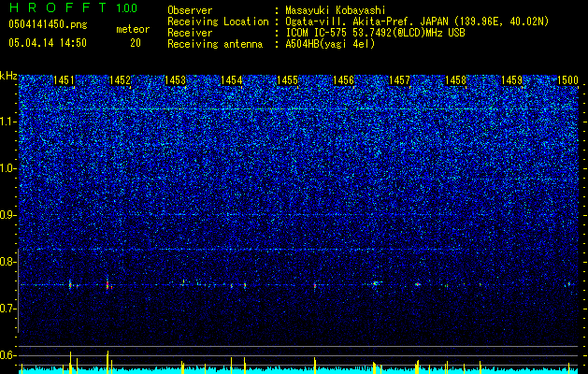588x374 pixels.
Task: Click antenna value A504HB(yagi 4el)
Action: pos(330,44)
